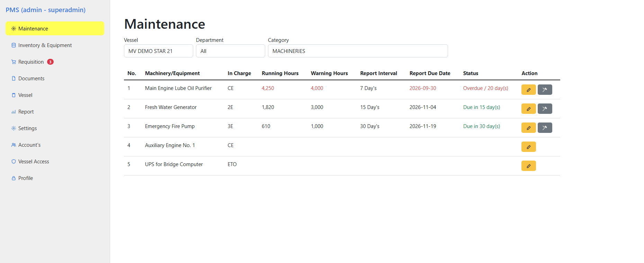Click the red Requisition badge showing 3
This screenshot has height=263, width=644.
tap(50, 62)
